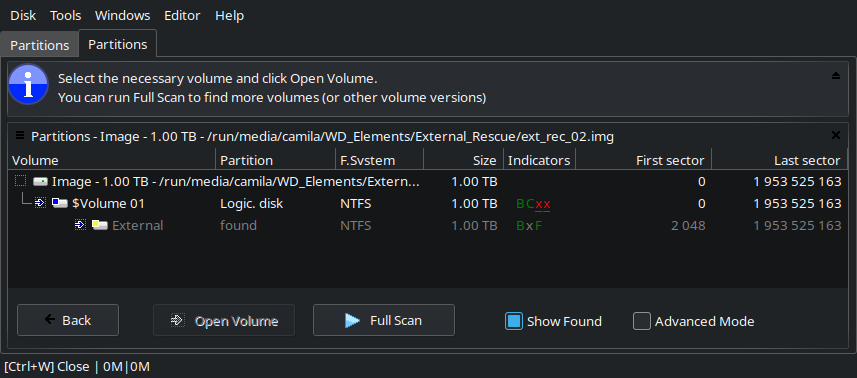Click the arrow box icon beside $Volume 01
The height and width of the screenshot is (378, 857).
pos(40,203)
